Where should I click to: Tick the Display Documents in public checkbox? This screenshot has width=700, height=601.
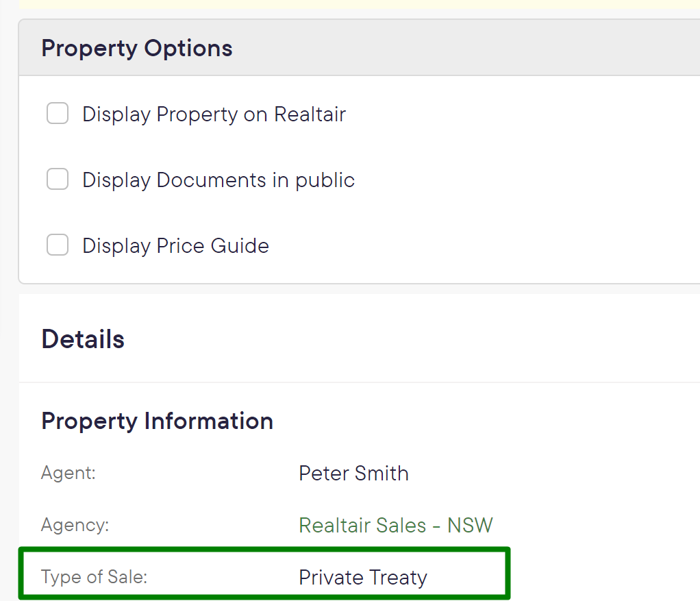point(58,180)
